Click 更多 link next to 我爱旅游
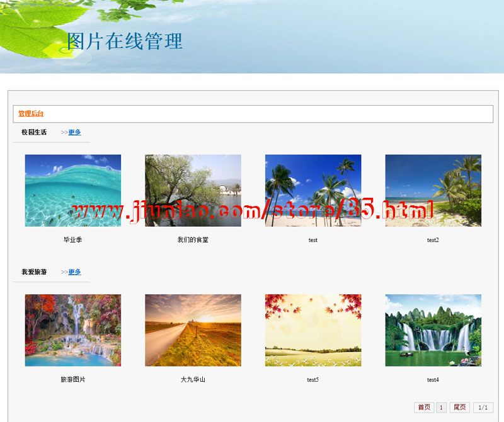 coord(74,272)
